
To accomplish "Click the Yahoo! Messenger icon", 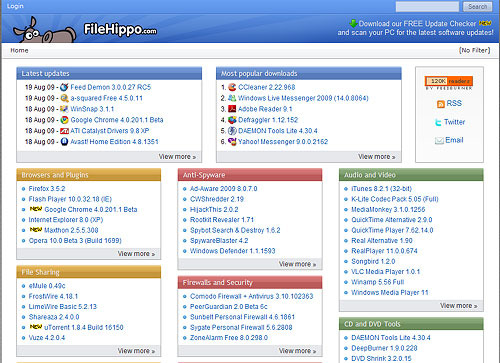I will coord(232,142).
